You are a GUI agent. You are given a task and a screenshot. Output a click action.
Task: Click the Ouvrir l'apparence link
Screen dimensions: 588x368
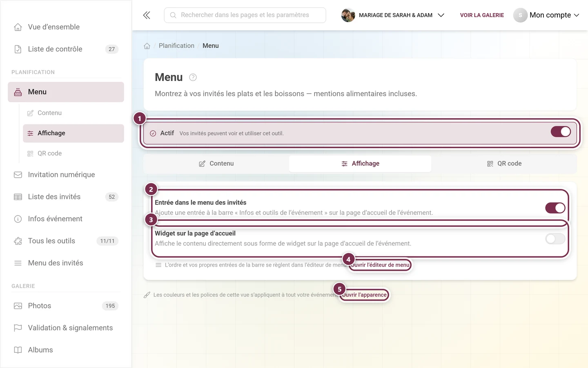coord(364,295)
